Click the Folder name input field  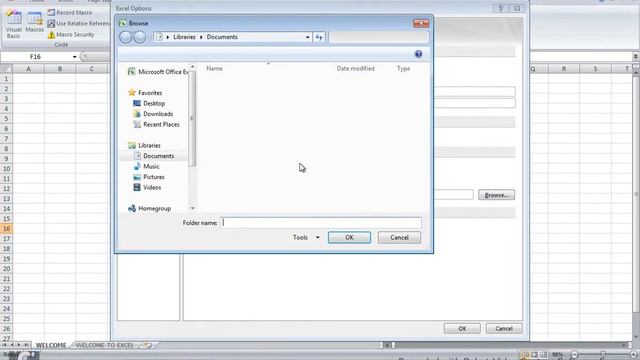coord(321,222)
